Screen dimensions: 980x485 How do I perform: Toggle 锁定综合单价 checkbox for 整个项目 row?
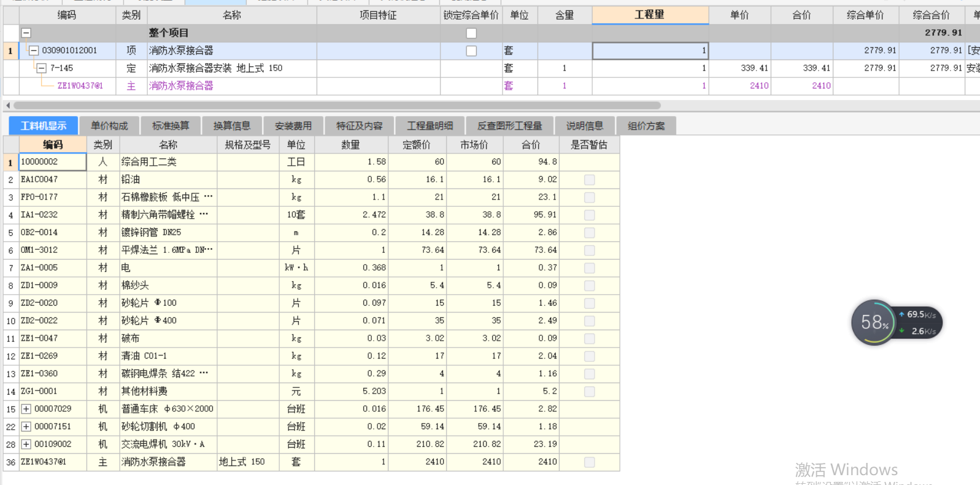[471, 33]
